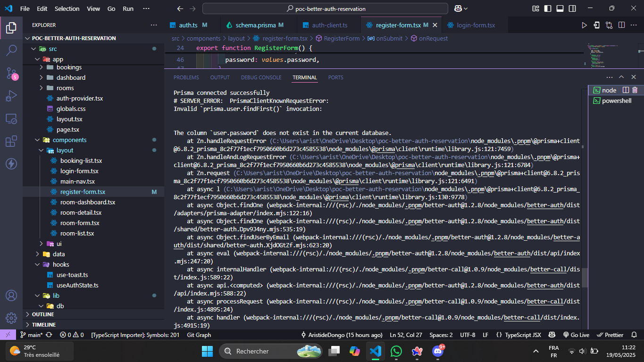Click the main* branch in status bar

(32, 335)
